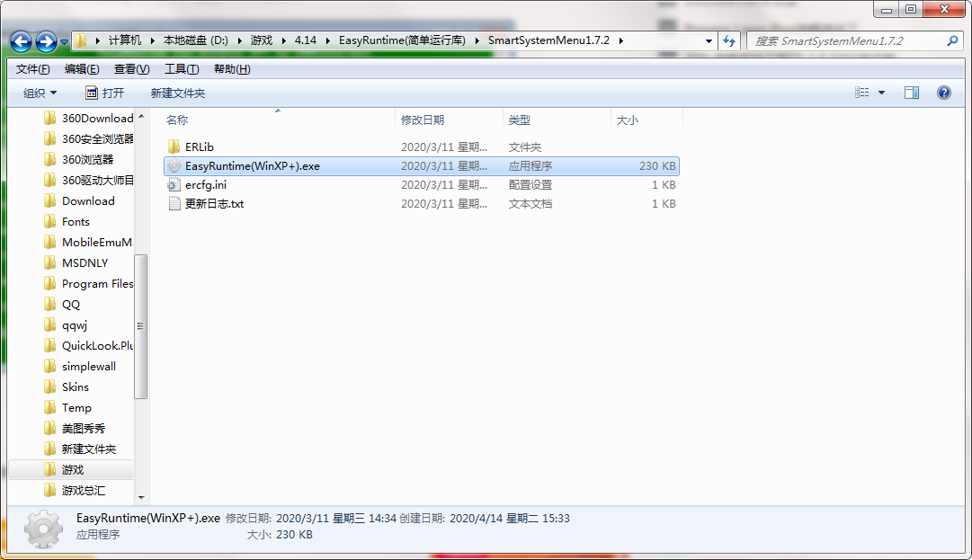
Task: Click the Skins folder icon in the tree
Action: tap(50, 387)
